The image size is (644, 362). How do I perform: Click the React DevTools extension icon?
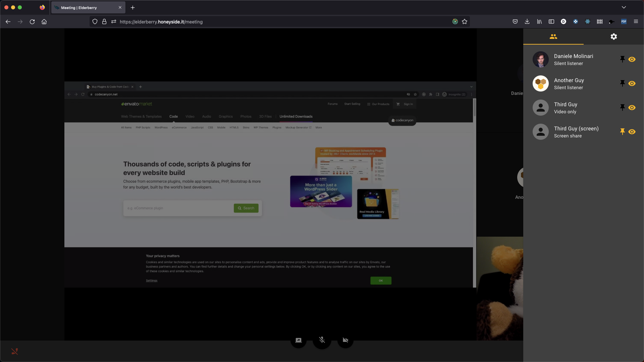[587, 21]
